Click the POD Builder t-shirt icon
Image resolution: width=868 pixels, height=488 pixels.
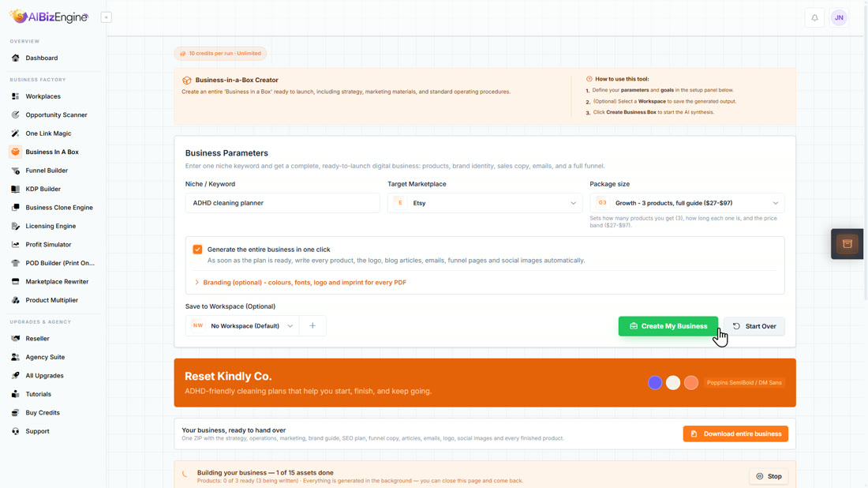tap(16, 263)
